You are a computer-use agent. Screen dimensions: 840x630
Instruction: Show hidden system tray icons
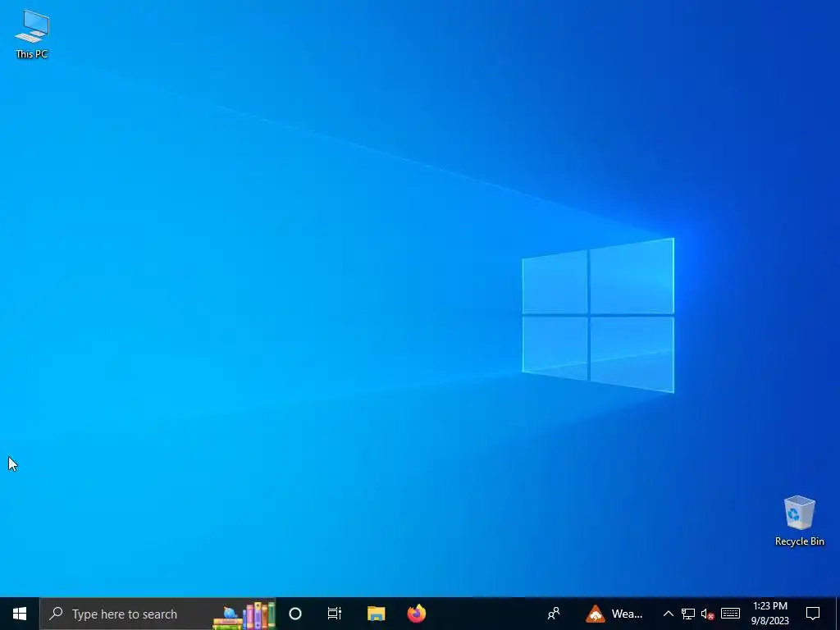tap(668, 614)
